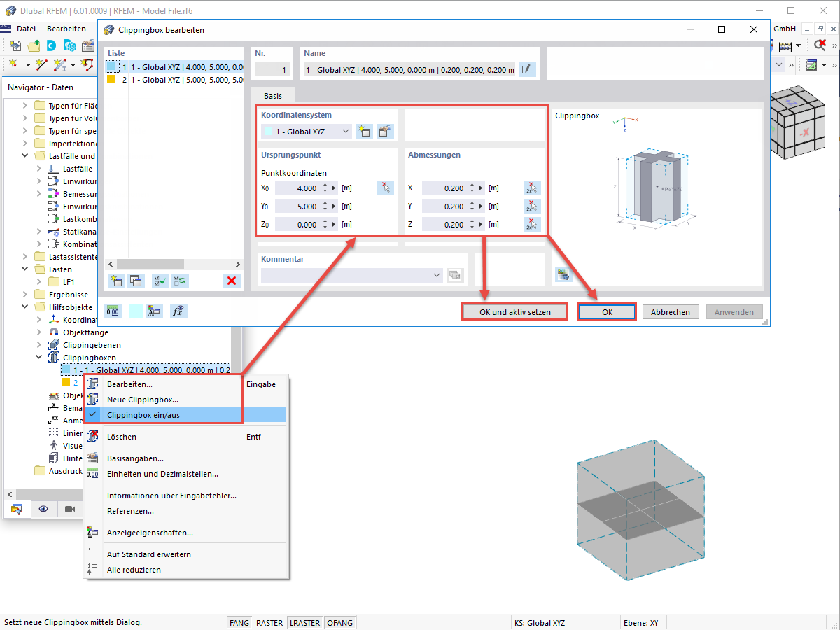This screenshot has height=630, width=840.
Task: Choose 'Einheiten und Dezimalstellen...' in context menu
Action: point(185,474)
